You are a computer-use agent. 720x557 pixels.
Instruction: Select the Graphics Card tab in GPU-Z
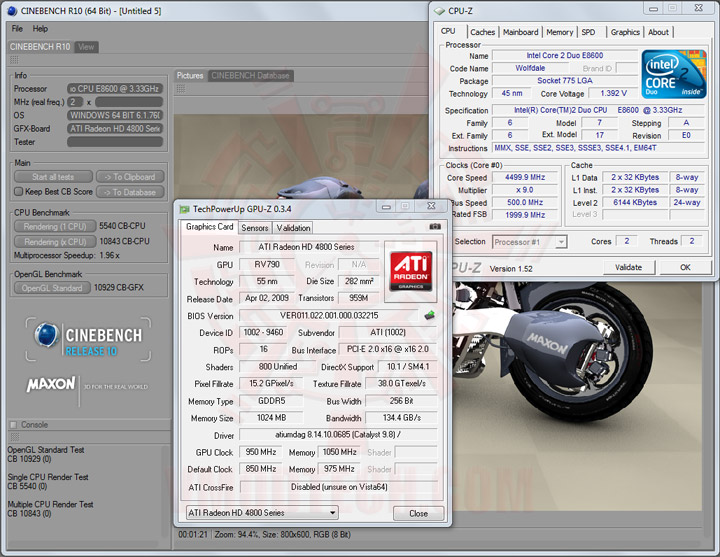tap(209, 227)
